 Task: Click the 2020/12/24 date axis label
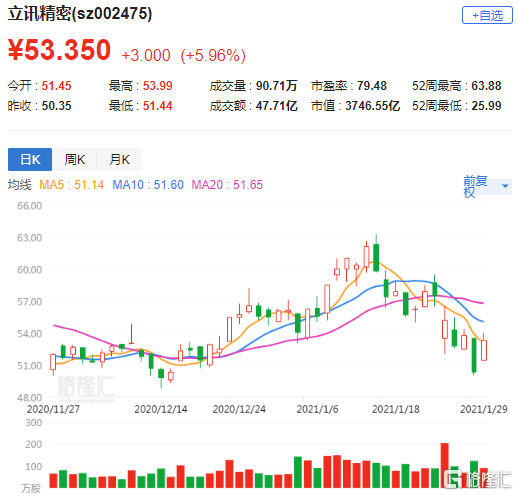pos(239,409)
